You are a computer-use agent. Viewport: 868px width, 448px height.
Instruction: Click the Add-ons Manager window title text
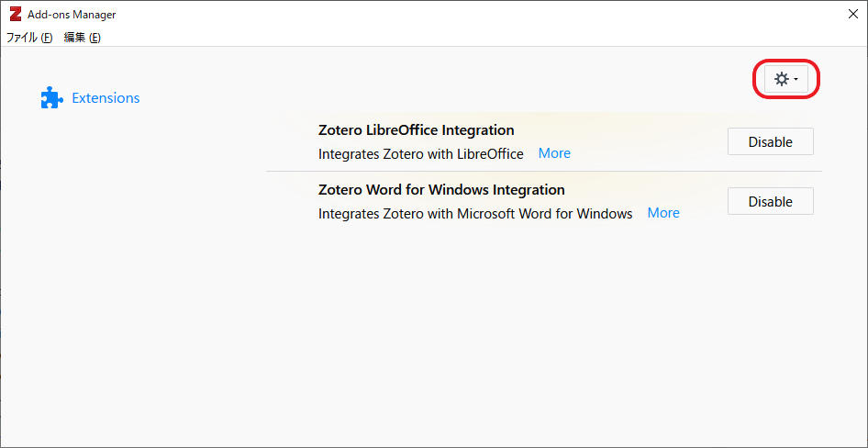72,15
